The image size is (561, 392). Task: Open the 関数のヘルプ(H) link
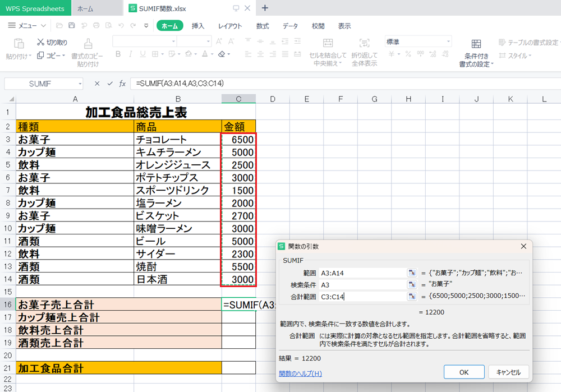[301, 373]
